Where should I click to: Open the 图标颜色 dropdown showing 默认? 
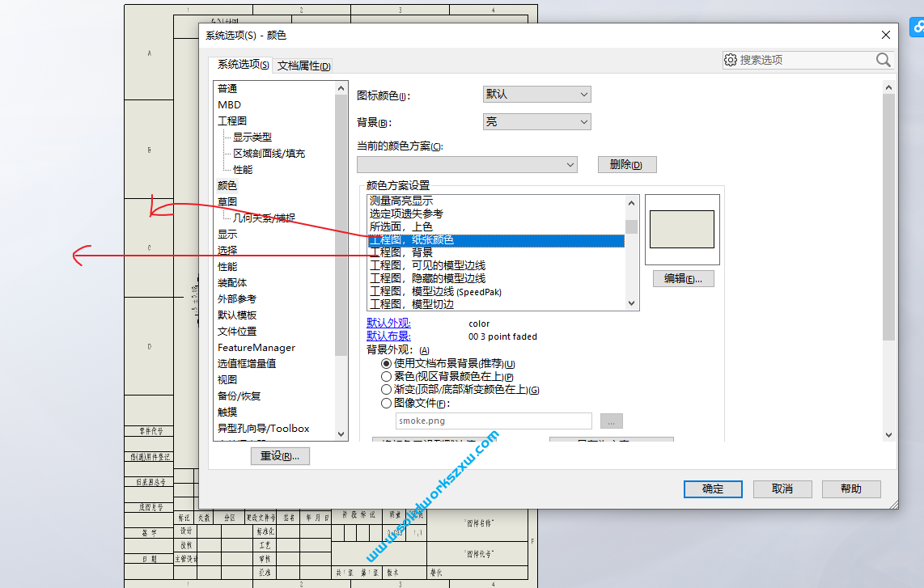[536, 94]
